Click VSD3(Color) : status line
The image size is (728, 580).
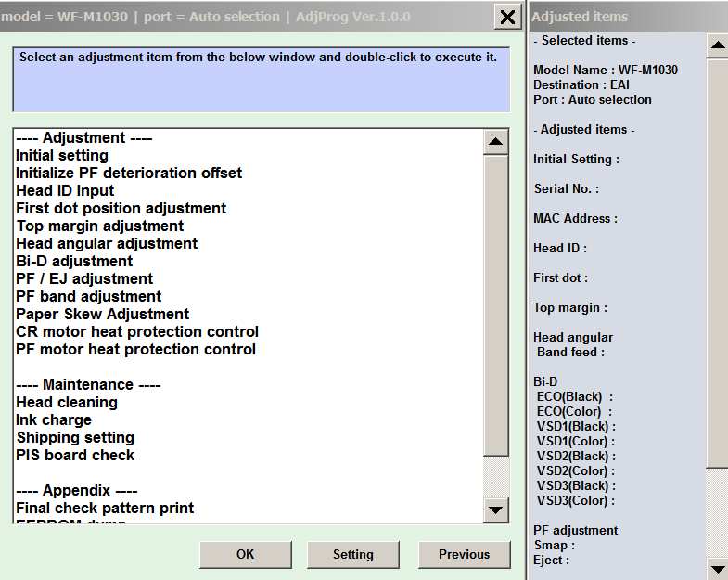point(576,501)
